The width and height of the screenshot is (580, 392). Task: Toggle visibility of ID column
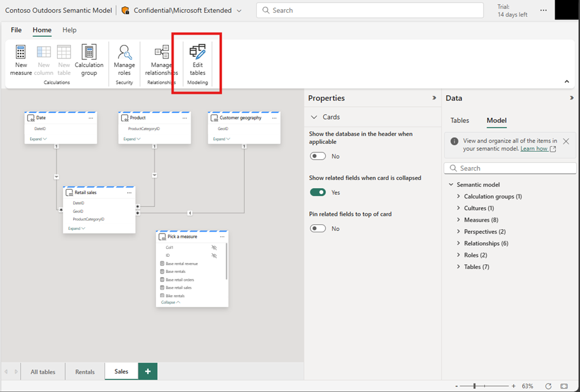[x=214, y=256]
